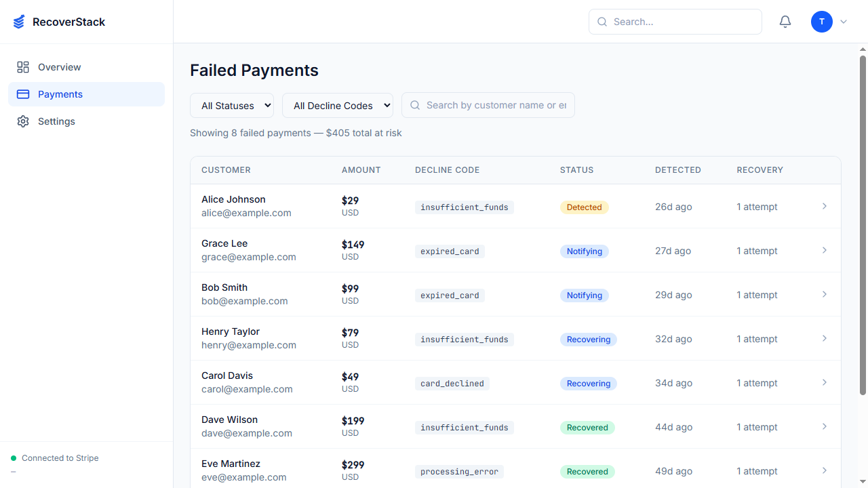Open the All Statuses dropdown
This screenshot has height=488, width=868.
tap(232, 105)
